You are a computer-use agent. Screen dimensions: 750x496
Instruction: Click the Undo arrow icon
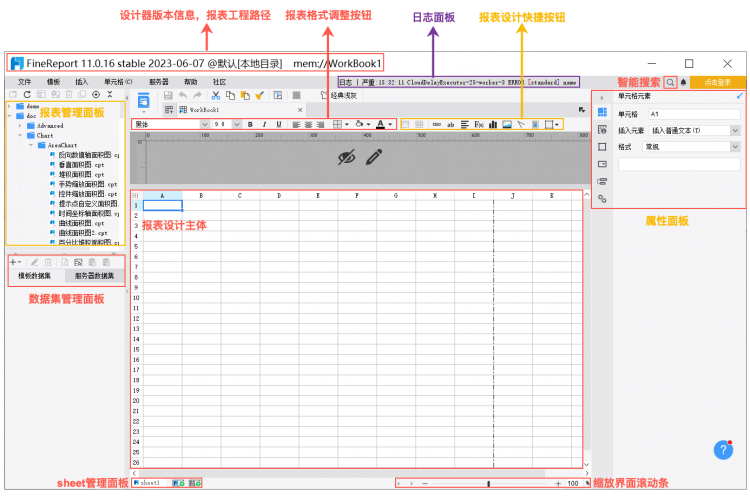tap(183, 96)
